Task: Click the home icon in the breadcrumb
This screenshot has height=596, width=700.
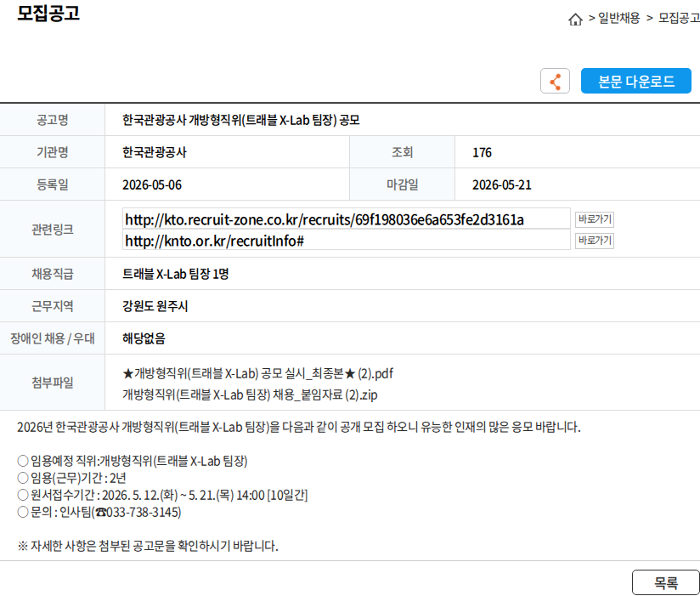Action: [x=575, y=20]
